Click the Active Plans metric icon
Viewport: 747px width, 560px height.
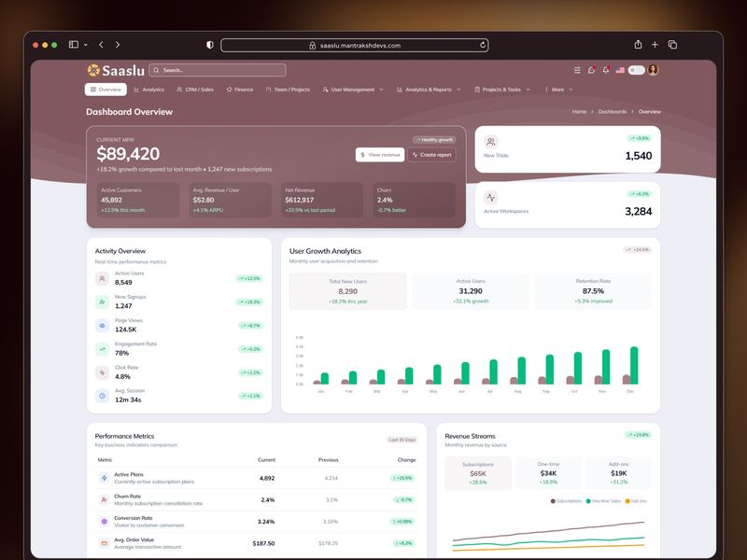click(104, 478)
